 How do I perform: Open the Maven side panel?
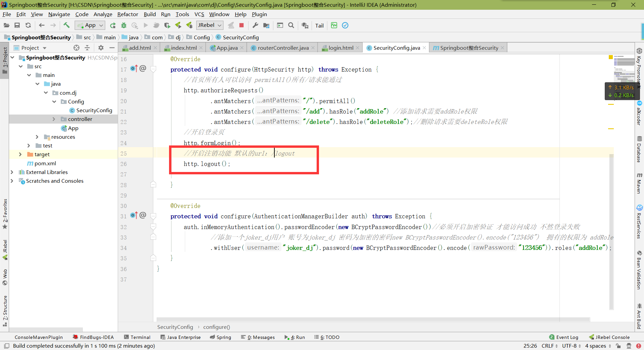click(639, 183)
